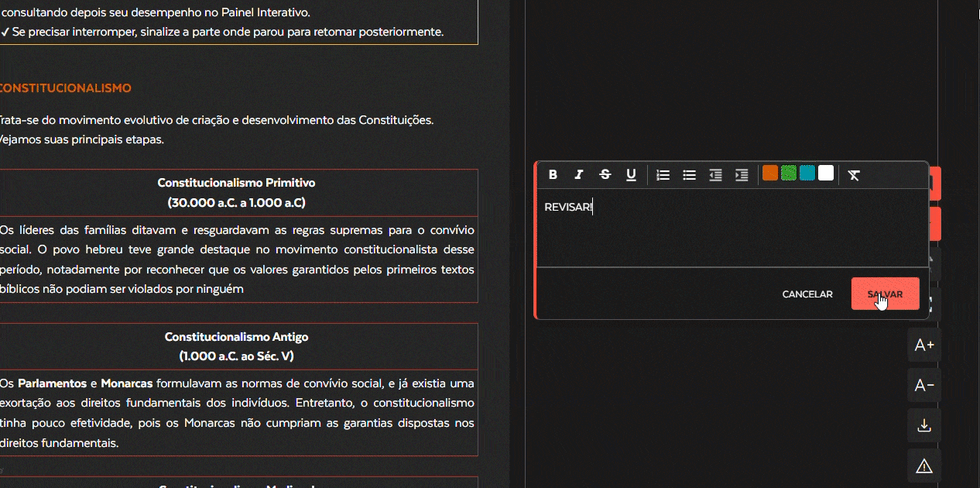Increase font size with A+ button

[x=924, y=345]
